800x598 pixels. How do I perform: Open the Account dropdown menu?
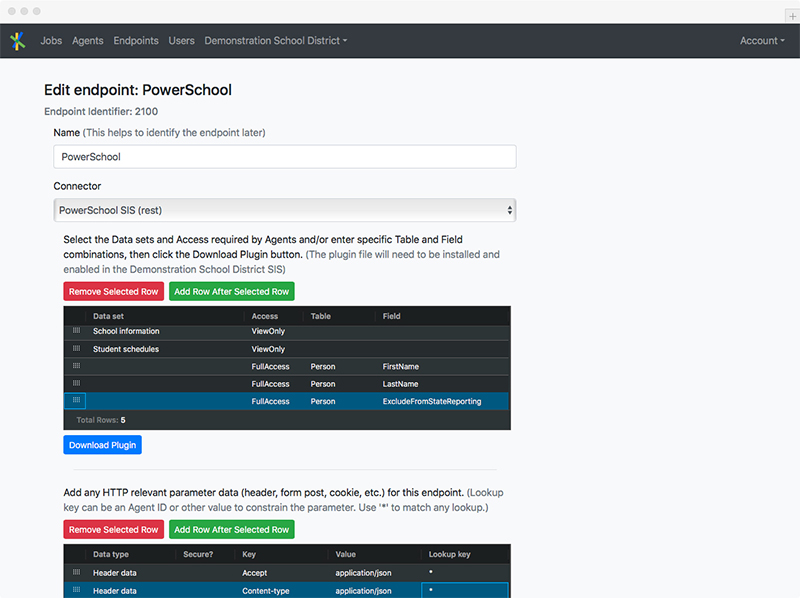(762, 41)
